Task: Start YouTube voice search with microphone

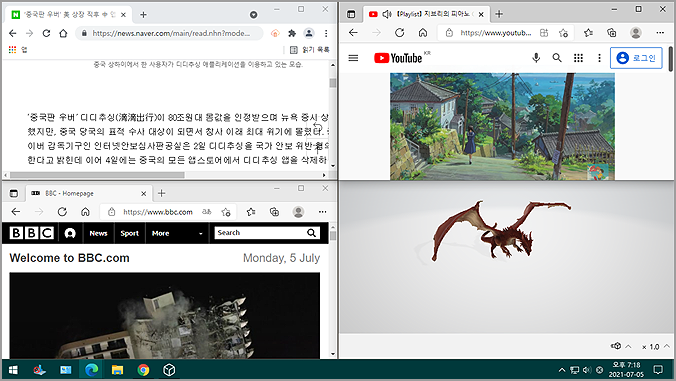Action: tap(536, 58)
